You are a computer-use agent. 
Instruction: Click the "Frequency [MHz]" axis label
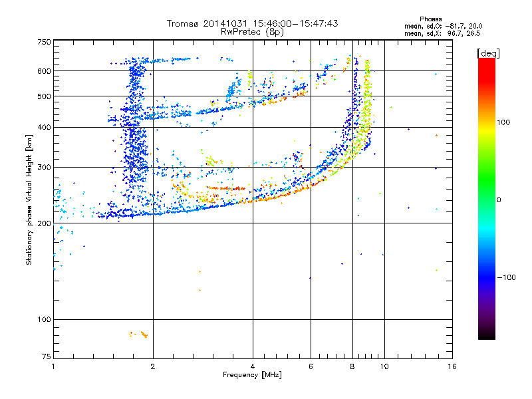point(252,375)
